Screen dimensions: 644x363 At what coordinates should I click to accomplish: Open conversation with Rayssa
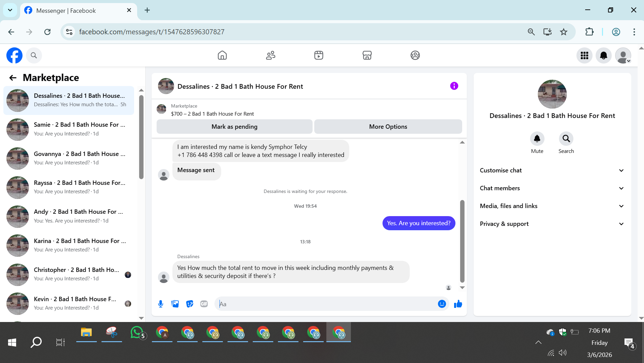(69, 187)
